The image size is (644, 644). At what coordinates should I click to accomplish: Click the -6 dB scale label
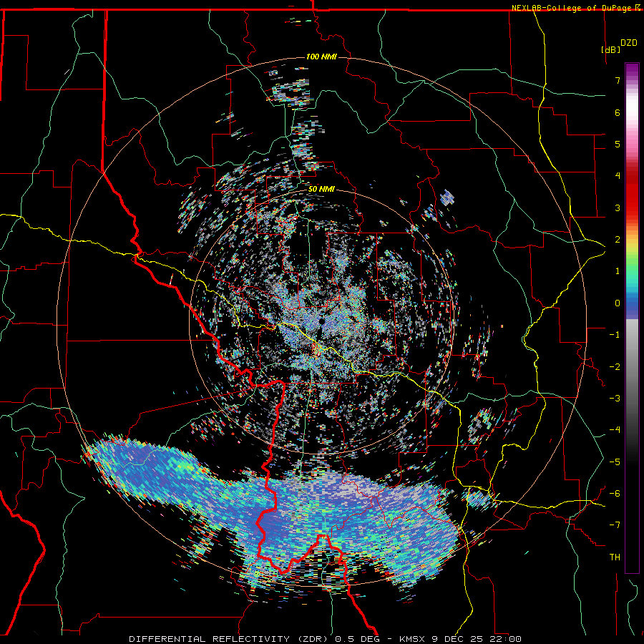[615, 494]
